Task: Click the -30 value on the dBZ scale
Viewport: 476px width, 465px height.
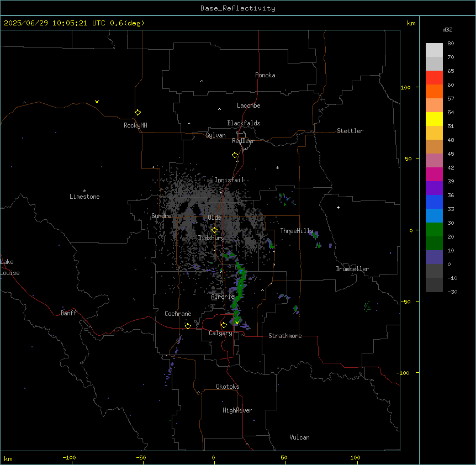Action: (452, 292)
